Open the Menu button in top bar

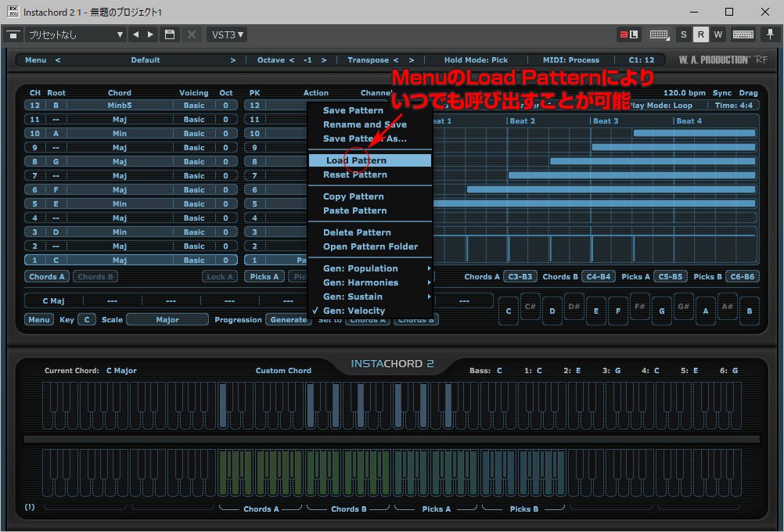35,60
